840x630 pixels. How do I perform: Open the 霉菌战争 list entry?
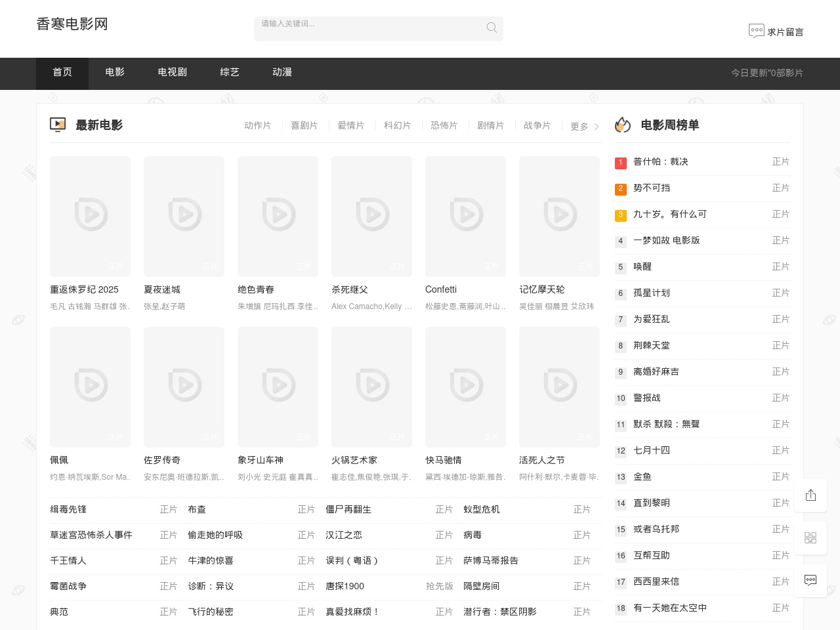(x=68, y=586)
